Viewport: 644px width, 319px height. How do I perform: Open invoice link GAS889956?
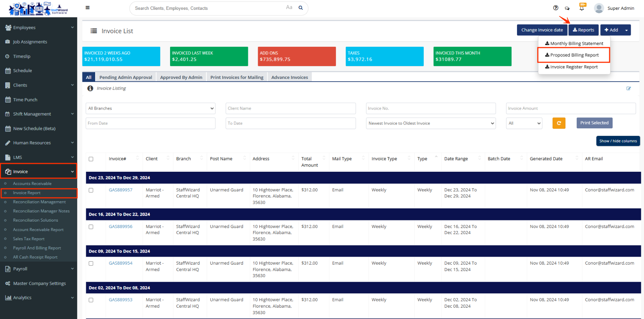pos(121,227)
